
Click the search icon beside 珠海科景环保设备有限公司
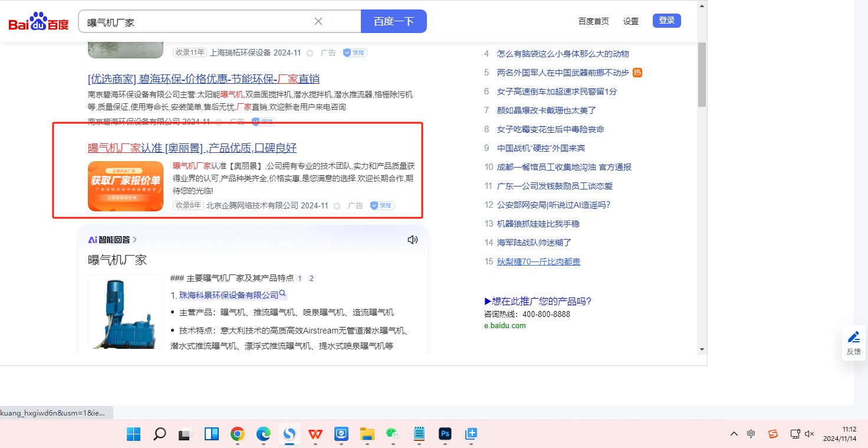282,294
